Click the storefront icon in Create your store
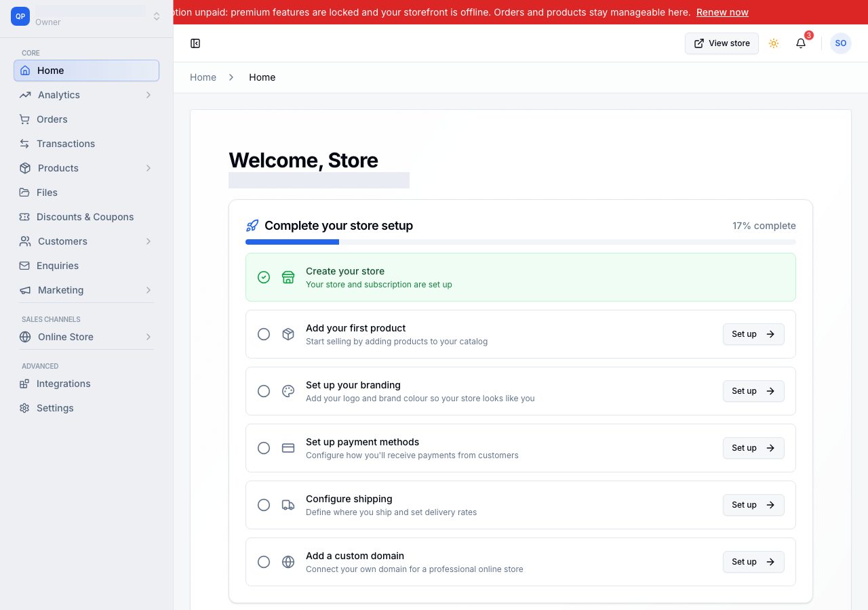The image size is (868, 610). pos(288,277)
